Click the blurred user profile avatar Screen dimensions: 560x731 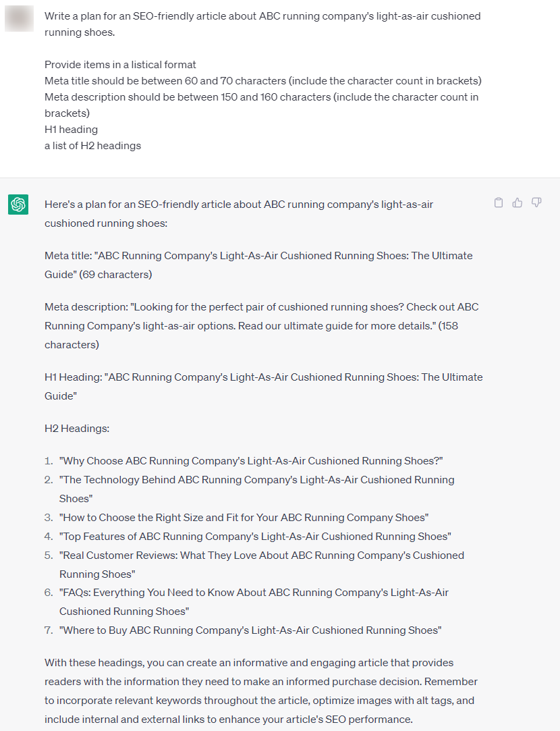pyautogui.click(x=18, y=18)
